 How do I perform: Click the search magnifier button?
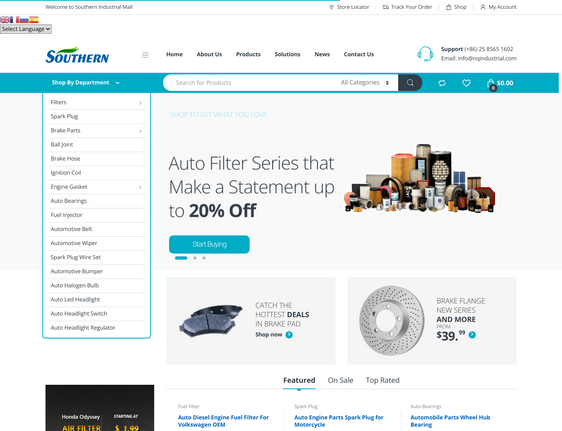point(410,83)
